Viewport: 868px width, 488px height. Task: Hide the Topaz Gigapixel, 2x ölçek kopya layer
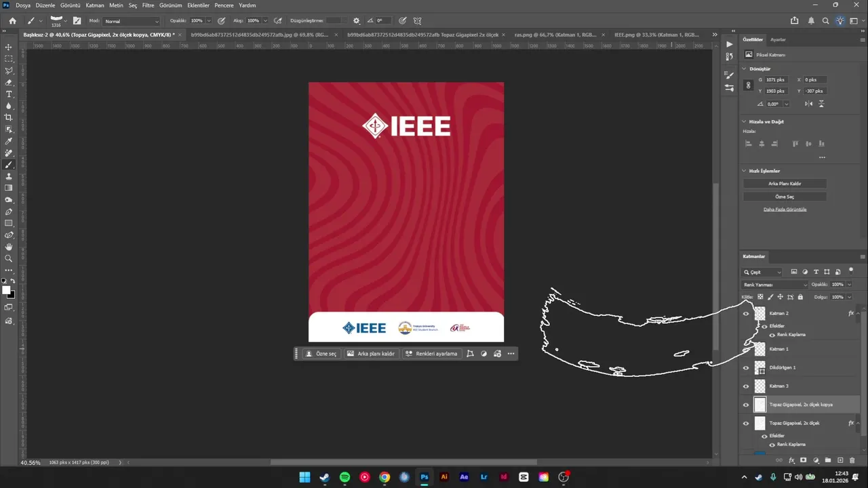[x=746, y=405]
